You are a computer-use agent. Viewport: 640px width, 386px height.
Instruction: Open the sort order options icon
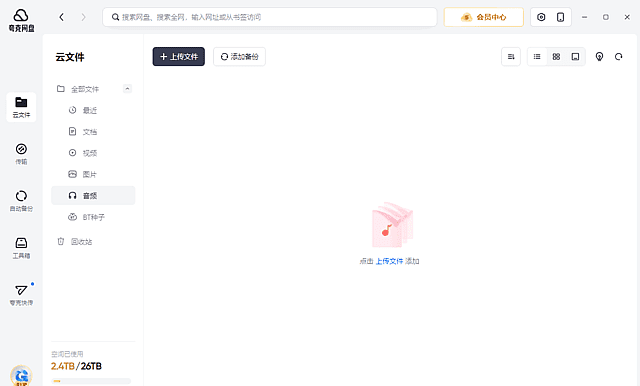pos(511,57)
